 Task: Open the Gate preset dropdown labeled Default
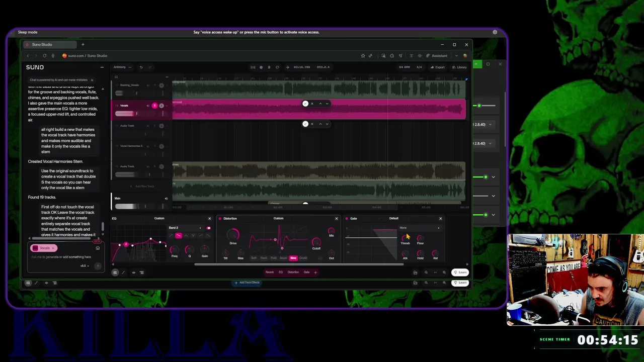(394, 218)
